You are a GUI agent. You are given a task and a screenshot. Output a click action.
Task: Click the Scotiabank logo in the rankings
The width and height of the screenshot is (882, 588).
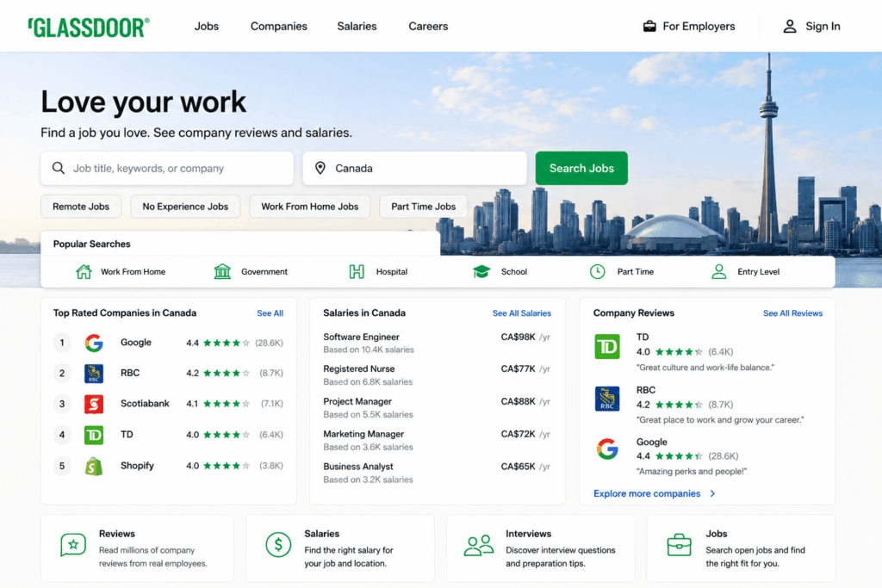[94, 404]
